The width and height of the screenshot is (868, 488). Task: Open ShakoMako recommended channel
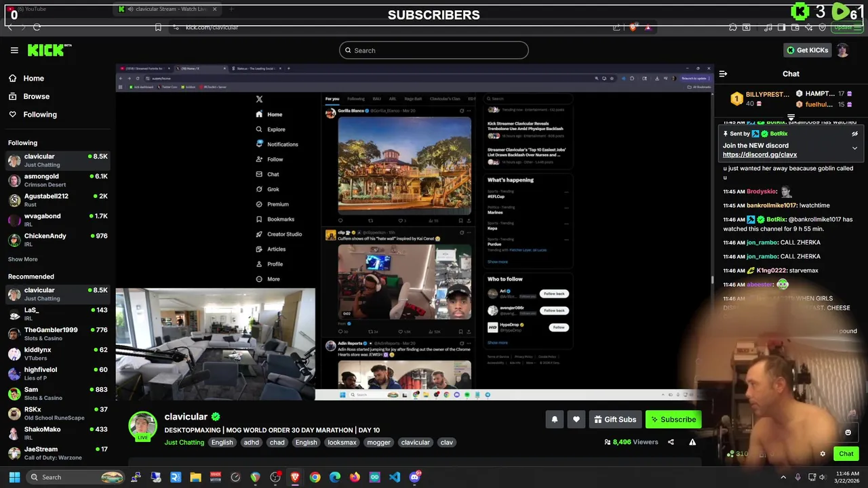tap(58, 433)
